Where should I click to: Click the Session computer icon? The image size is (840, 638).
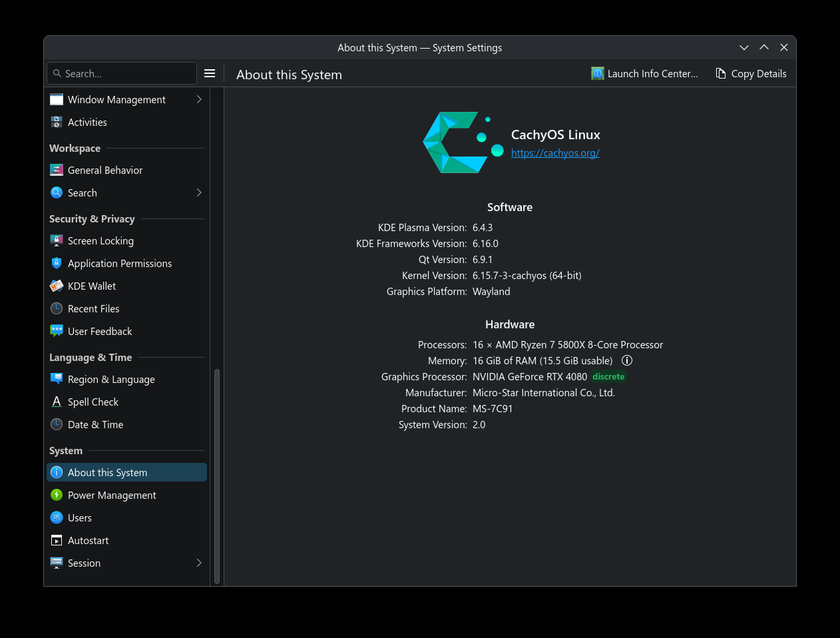pos(57,563)
